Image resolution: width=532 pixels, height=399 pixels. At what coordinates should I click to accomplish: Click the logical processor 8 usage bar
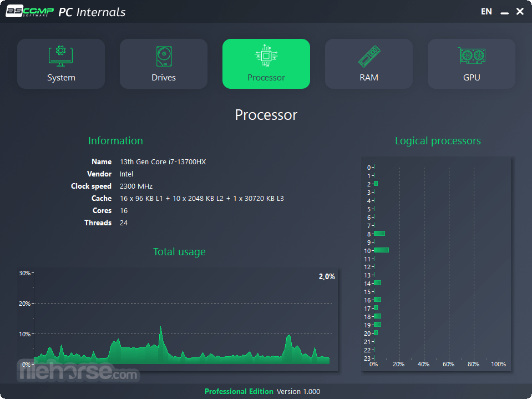click(x=379, y=234)
